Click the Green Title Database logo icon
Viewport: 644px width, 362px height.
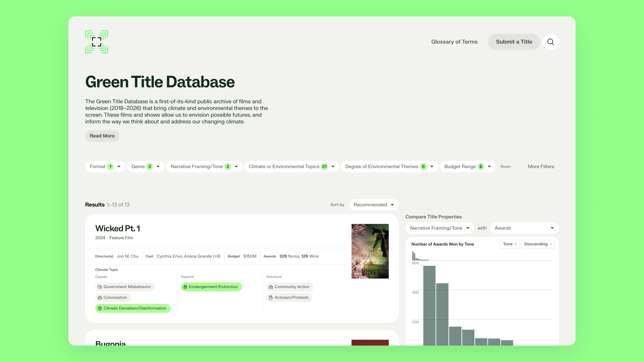(x=96, y=42)
